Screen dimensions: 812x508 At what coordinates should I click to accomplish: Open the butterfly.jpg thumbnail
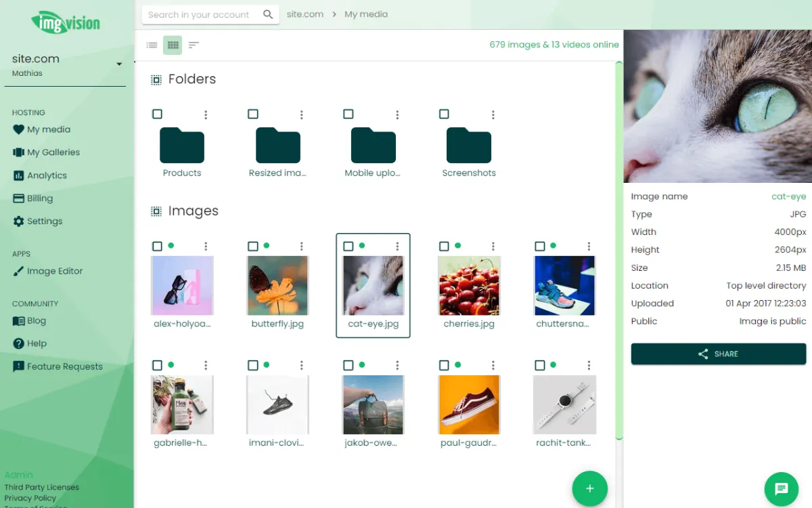click(x=278, y=286)
